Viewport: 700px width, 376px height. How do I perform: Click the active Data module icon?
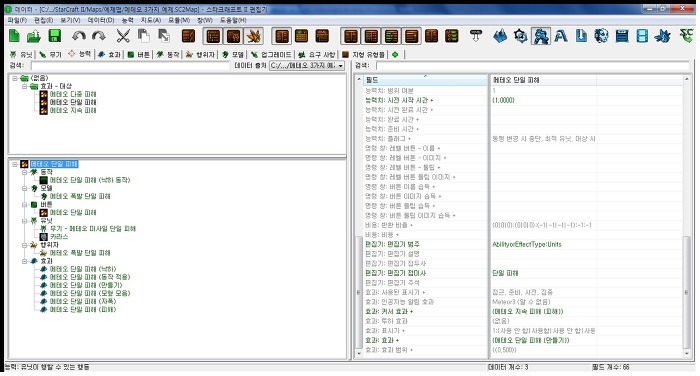[x=541, y=36]
